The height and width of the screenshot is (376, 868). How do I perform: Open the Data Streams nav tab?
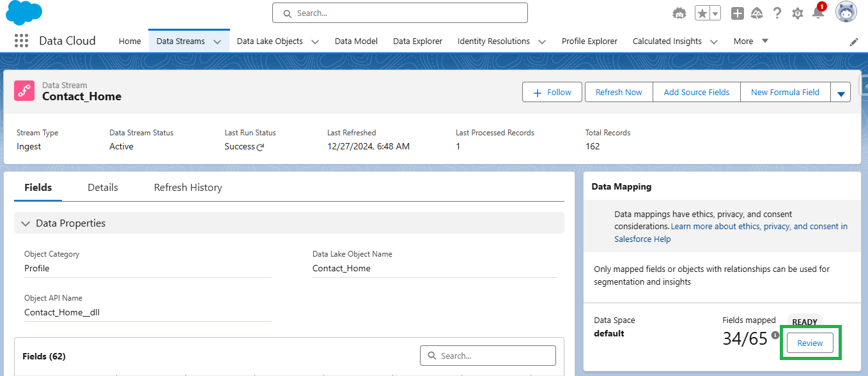point(181,41)
